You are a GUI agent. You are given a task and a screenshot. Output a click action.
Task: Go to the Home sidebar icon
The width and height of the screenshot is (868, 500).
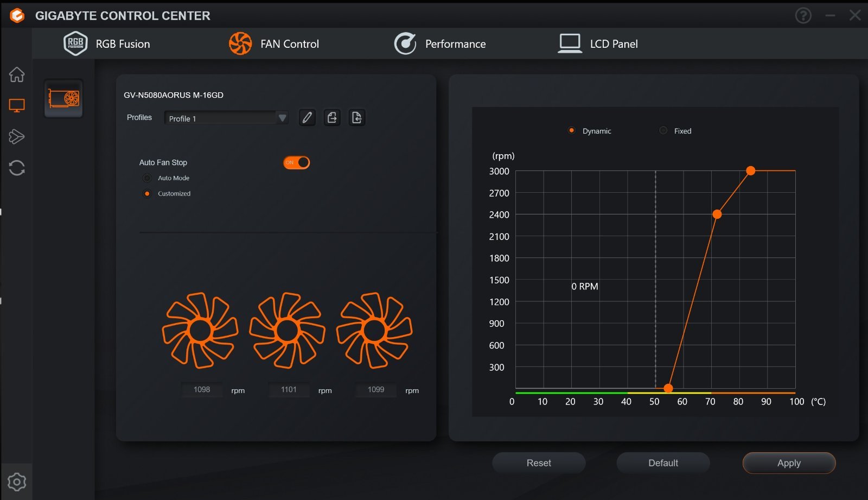pyautogui.click(x=17, y=74)
